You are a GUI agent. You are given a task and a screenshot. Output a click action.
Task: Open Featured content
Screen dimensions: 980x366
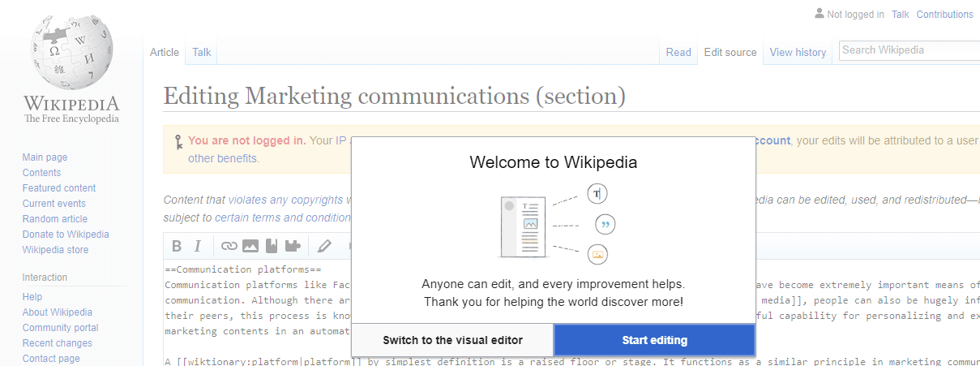point(59,188)
